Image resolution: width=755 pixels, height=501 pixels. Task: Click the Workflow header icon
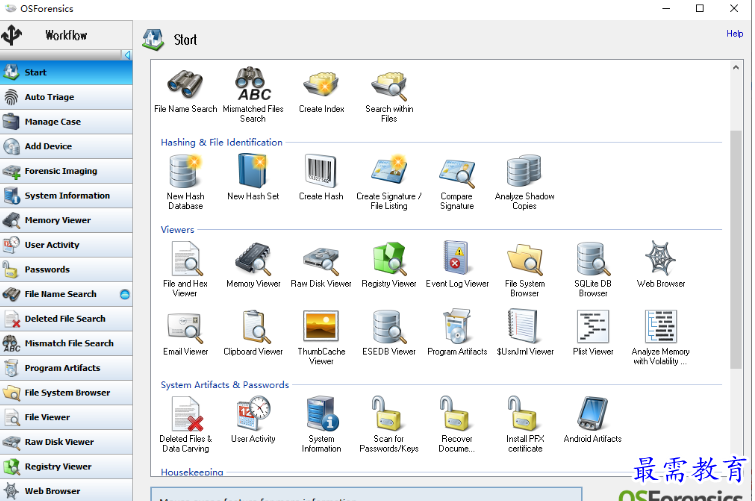[x=12, y=35]
